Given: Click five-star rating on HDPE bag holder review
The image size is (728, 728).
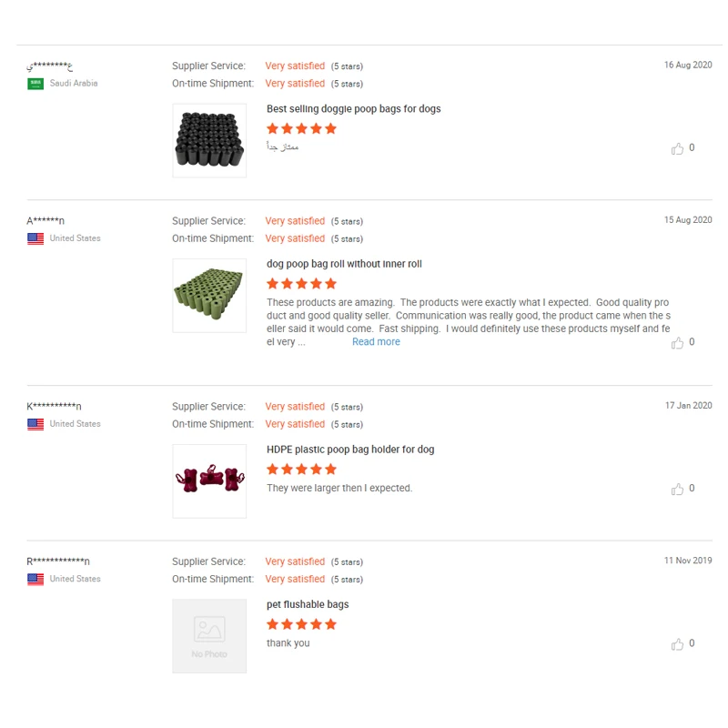Looking at the screenshot, I should pos(301,470).
